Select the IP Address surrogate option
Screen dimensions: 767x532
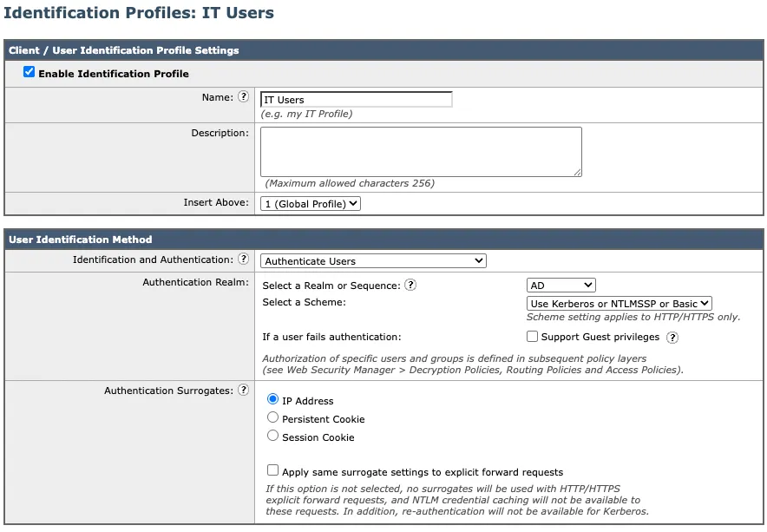[x=272, y=401]
